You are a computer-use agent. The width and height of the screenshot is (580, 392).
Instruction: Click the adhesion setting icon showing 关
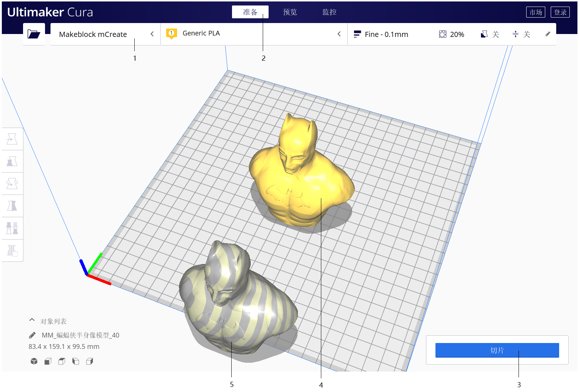516,34
